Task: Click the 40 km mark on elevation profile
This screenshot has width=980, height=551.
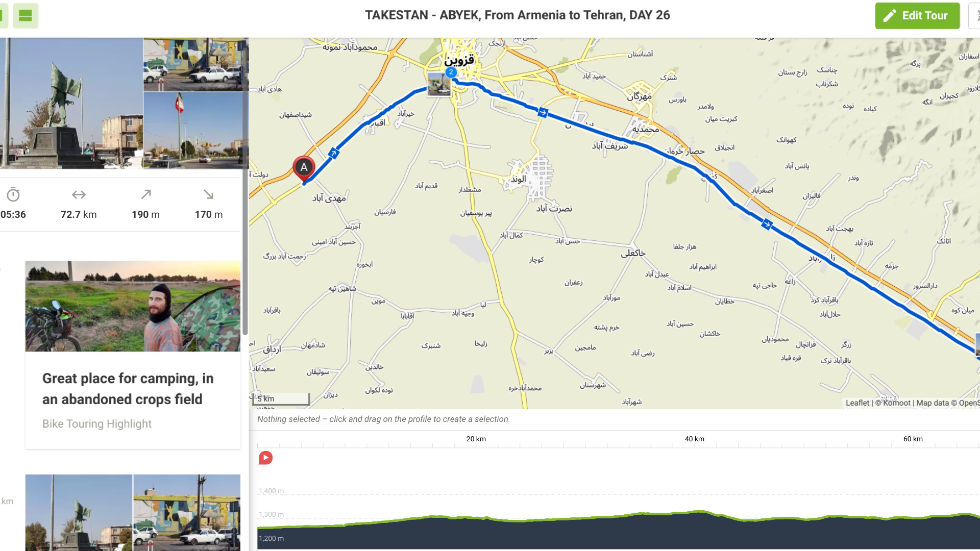Action: click(x=694, y=439)
